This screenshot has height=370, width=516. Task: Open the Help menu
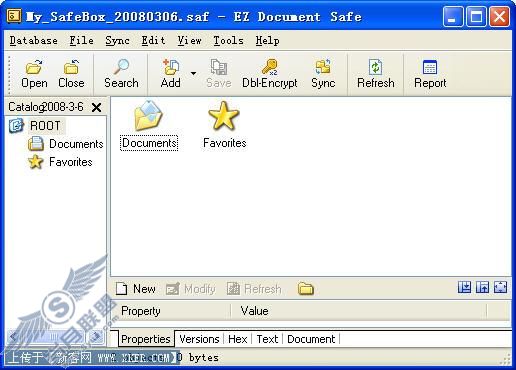pos(267,41)
